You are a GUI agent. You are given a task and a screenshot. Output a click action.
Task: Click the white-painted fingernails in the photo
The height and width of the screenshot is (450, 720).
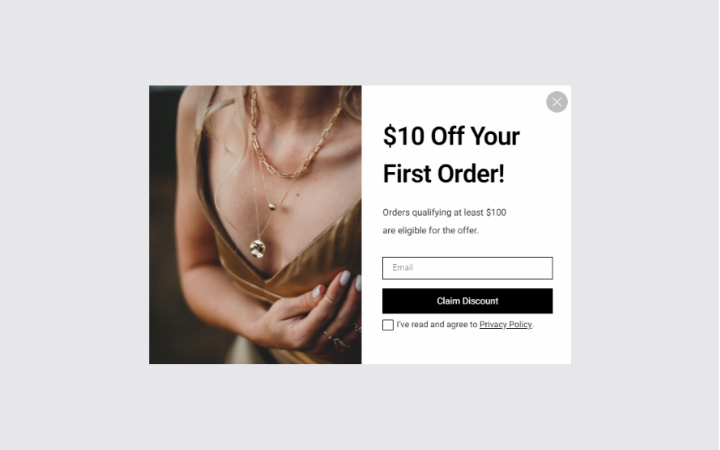pyautogui.click(x=344, y=278)
